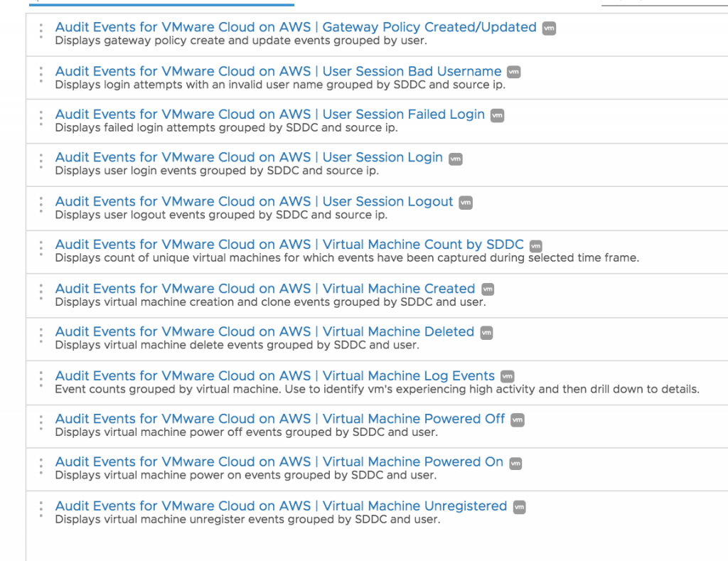728x561 pixels.
Task: Open options menu for Gateway Policy Created/Updated row
Action: click(41, 31)
